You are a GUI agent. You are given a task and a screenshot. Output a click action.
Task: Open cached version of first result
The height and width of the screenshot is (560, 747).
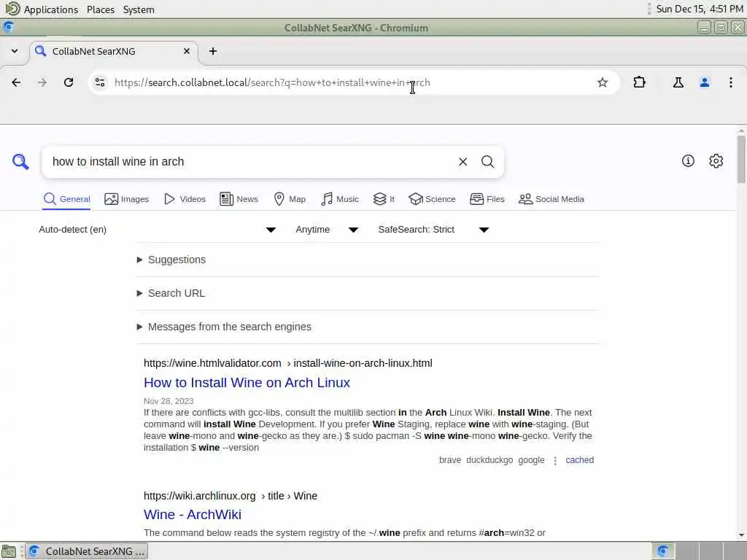[x=579, y=460]
